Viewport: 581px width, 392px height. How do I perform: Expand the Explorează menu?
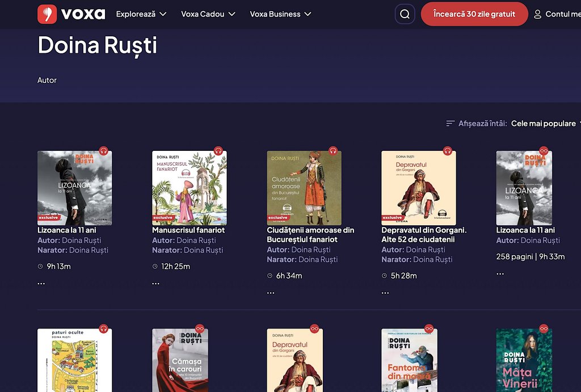(141, 14)
